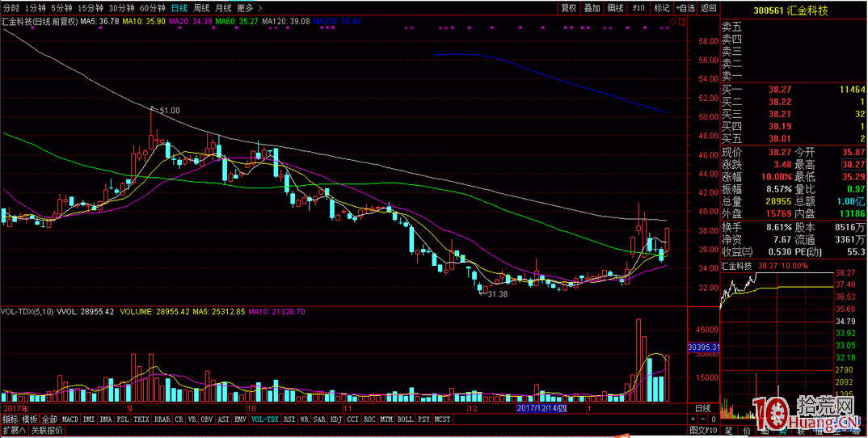Select the BRAR indicator
The height and width of the screenshot is (438, 868).
coord(162,419)
